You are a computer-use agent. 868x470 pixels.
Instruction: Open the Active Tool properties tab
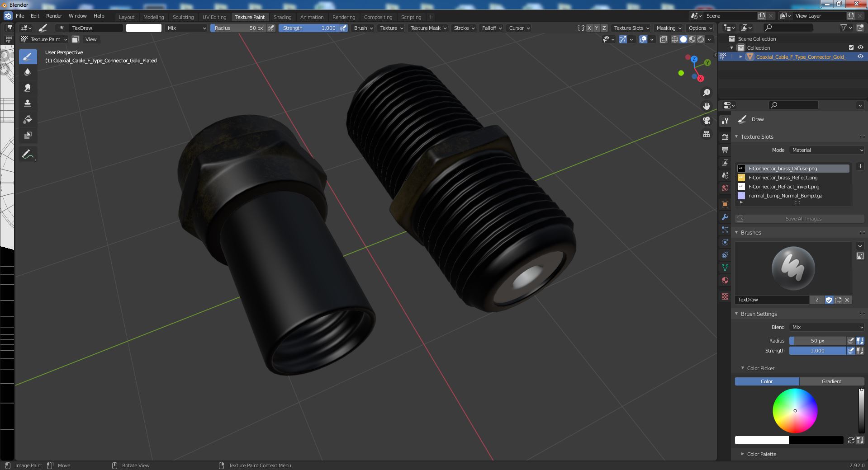click(x=725, y=121)
